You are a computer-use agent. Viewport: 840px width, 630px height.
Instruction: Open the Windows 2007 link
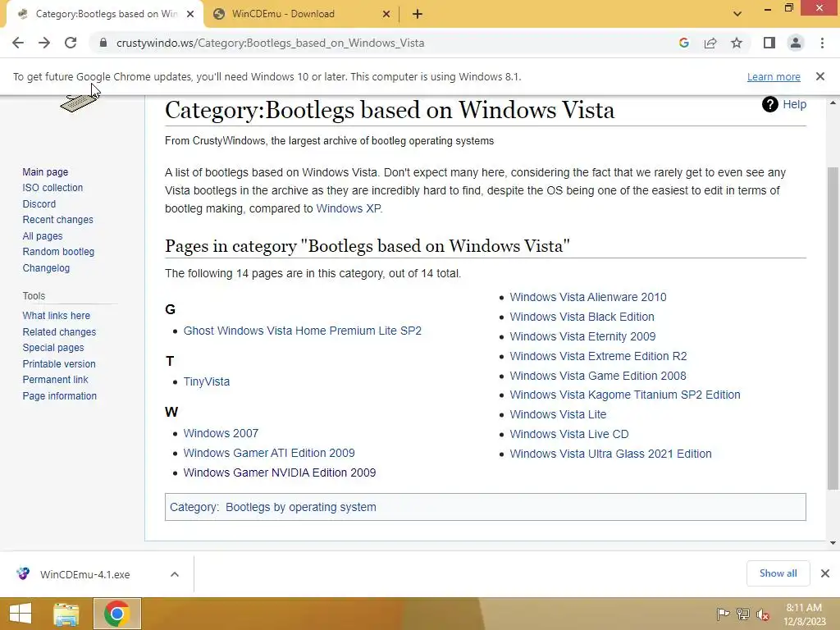(221, 433)
